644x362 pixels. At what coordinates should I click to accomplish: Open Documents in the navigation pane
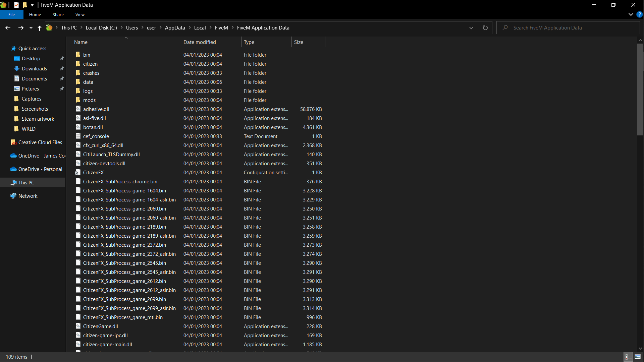click(x=34, y=79)
